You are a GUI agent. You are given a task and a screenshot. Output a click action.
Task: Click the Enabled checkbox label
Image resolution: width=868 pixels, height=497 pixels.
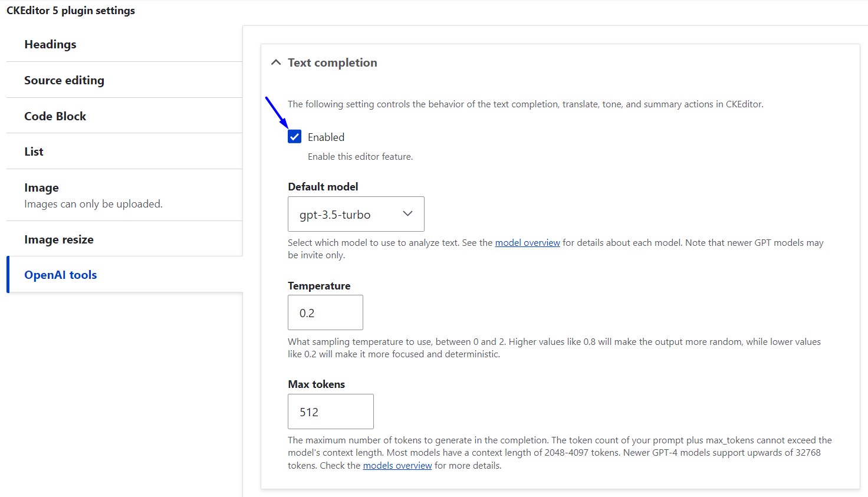point(326,137)
